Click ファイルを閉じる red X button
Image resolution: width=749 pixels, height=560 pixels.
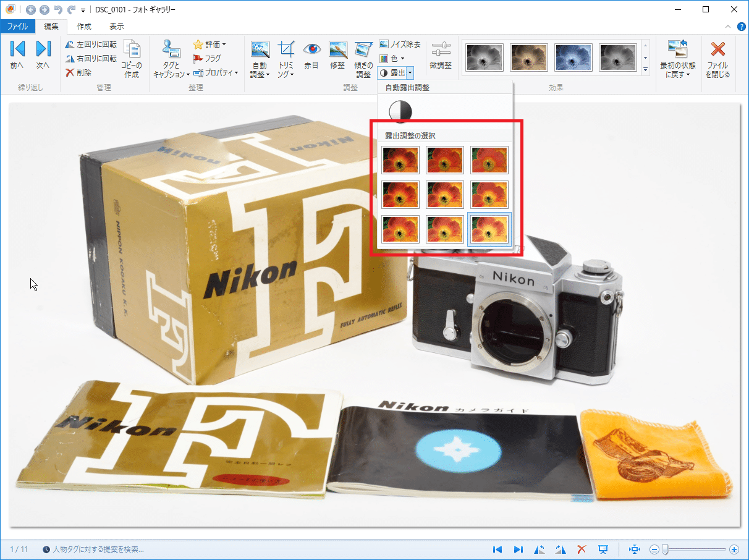(x=718, y=59)
